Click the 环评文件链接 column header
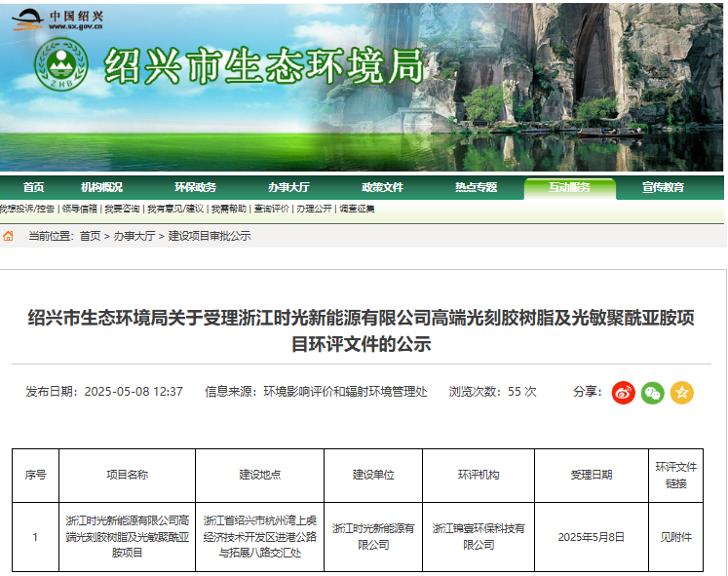The height and width of the screenshot is (576, 728). (676, 476)
